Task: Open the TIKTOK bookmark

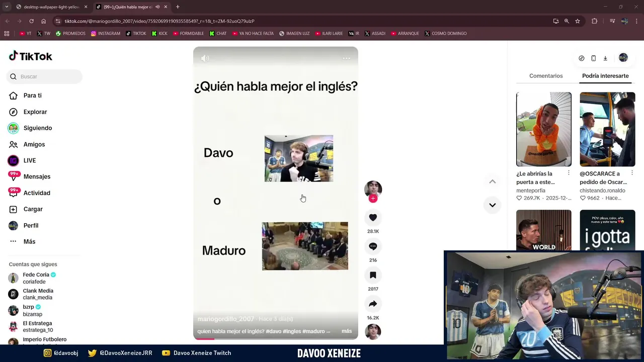Action: pyautogui.click(x=136, y=34)
